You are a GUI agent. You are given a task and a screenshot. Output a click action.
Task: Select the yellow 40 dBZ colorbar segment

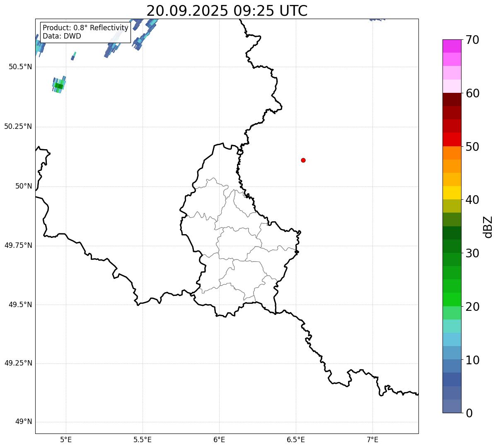[x=452, y=193]
